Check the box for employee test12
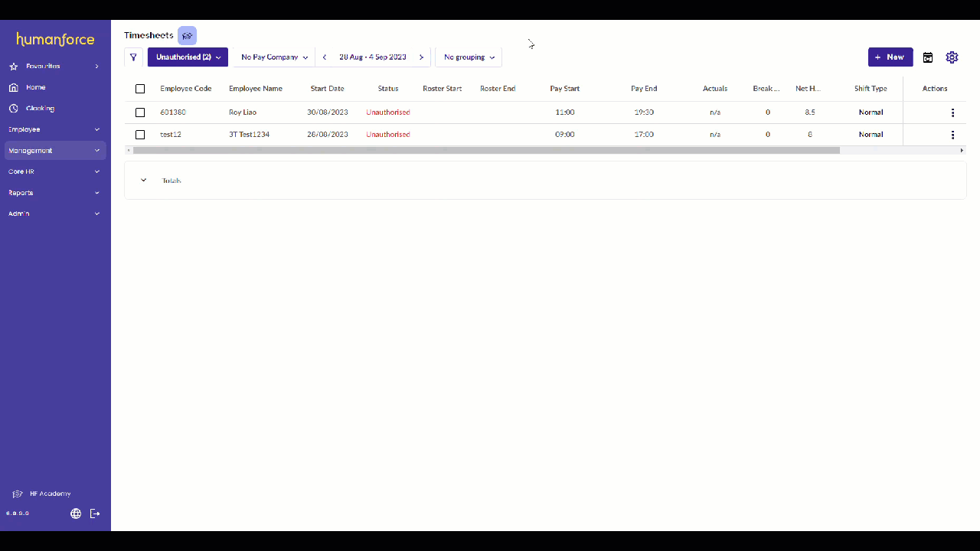Screen dimensions: 980x551 (x=140, y=135)
